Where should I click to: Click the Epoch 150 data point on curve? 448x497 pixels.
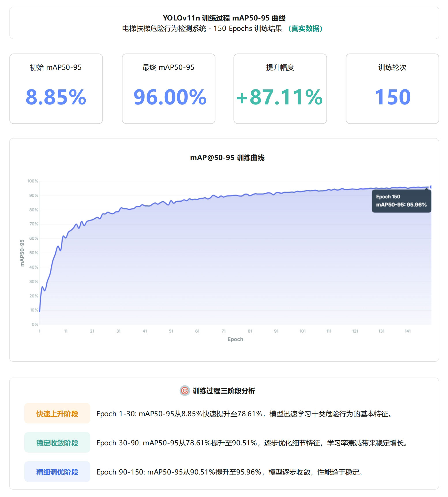(431, 187)
